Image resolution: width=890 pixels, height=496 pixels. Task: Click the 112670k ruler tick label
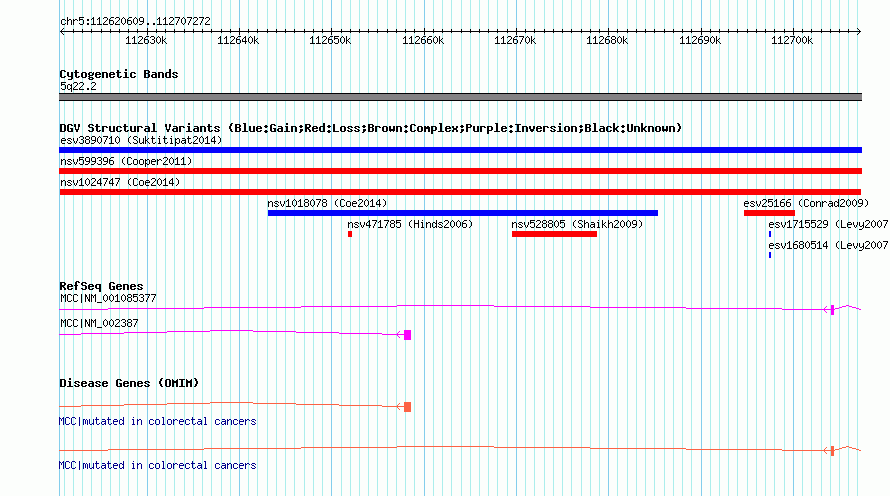coord(515,40)
